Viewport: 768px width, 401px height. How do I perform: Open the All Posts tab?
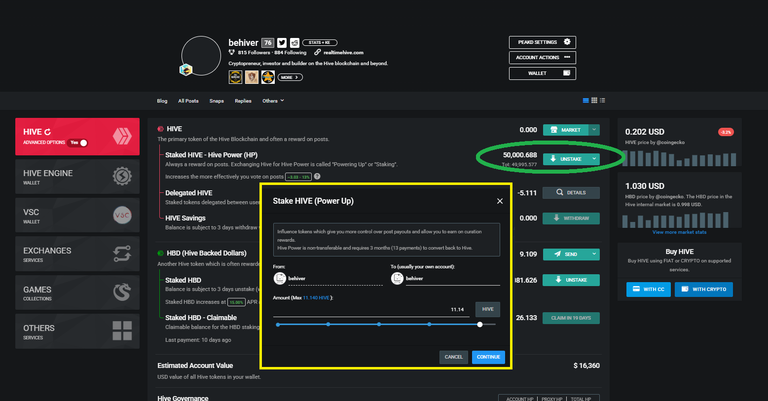point(188,101)
